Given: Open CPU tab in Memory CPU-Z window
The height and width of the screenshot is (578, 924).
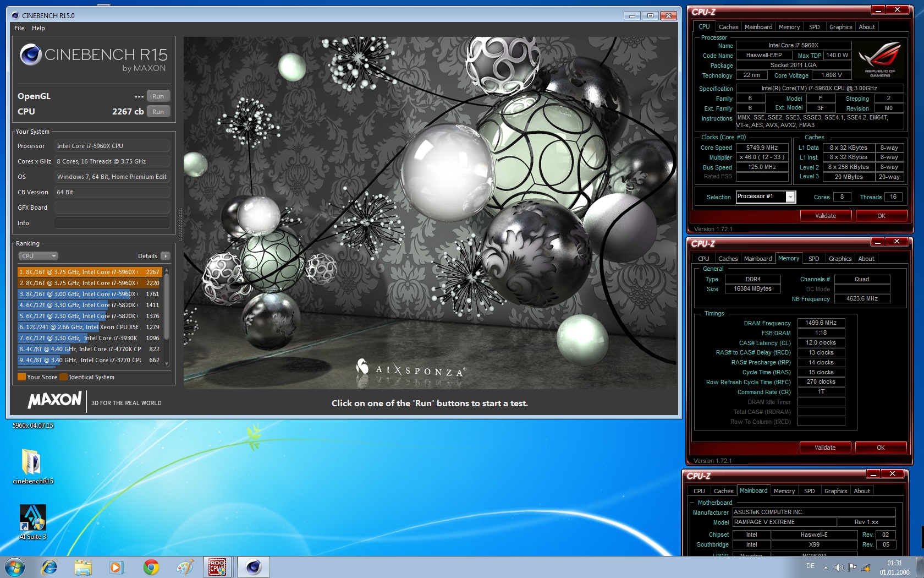Looking at the screenshot, I should [703, 259].
